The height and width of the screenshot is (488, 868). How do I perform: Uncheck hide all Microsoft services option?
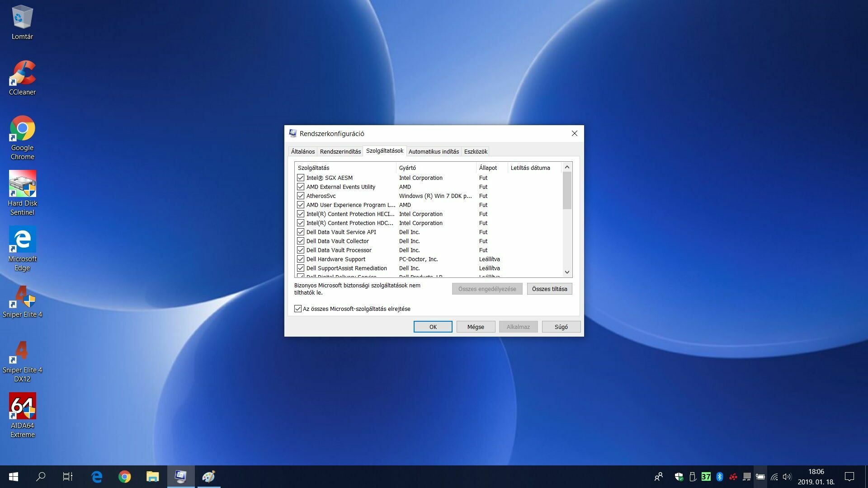[x=298, y=309]
